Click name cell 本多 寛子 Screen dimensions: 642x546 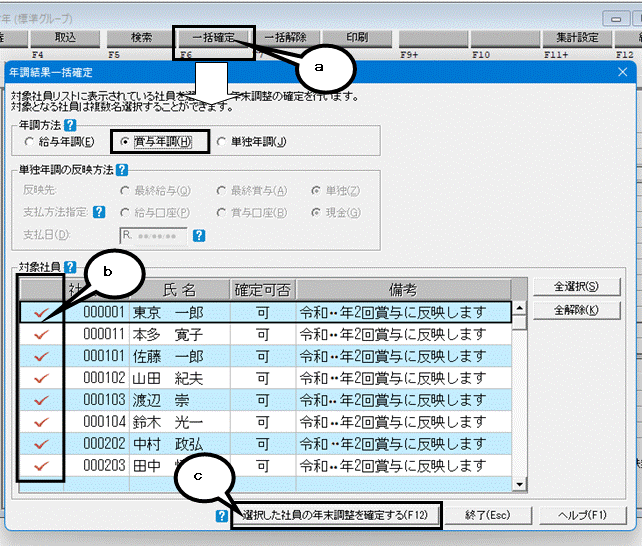180,334
